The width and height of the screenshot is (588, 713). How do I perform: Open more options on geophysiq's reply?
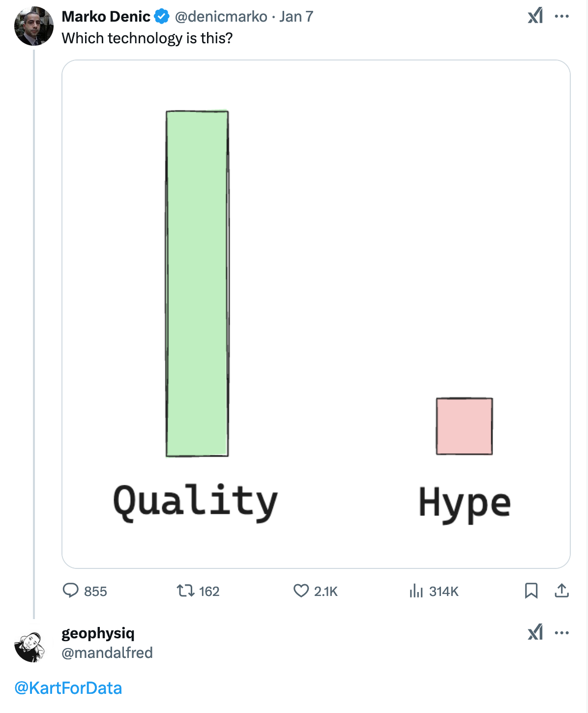561,633
